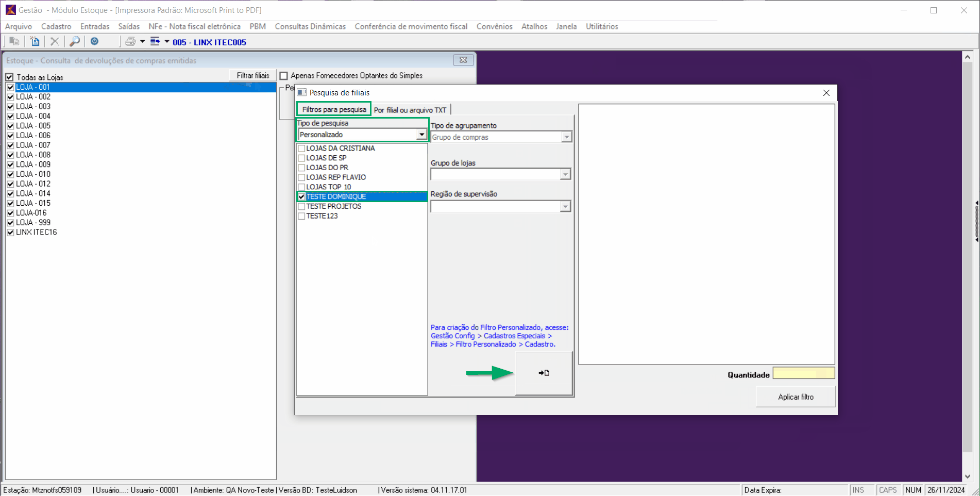Maximize the Gestão application window
Screen dimensions: 980x496
point(934,10)
